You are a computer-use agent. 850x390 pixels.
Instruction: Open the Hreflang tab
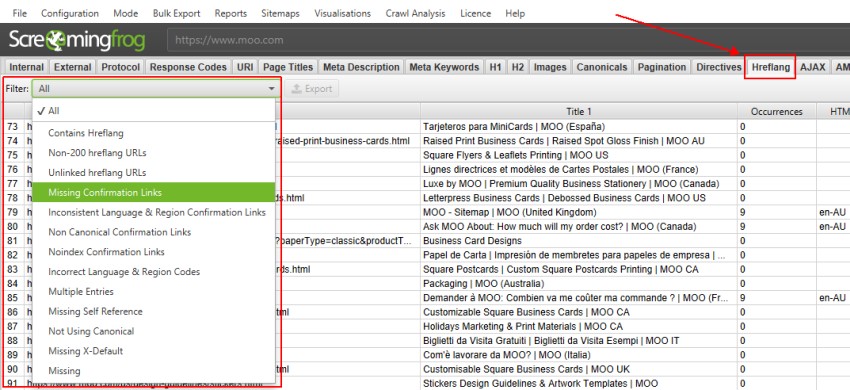pyautogui.click(x=770, y=67)
